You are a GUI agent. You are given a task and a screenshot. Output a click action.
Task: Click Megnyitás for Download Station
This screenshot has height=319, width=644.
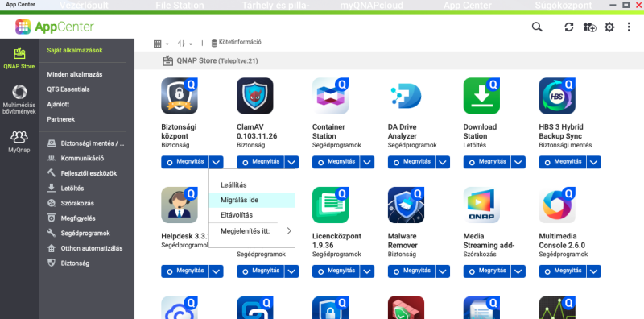(x=487, y=162)
